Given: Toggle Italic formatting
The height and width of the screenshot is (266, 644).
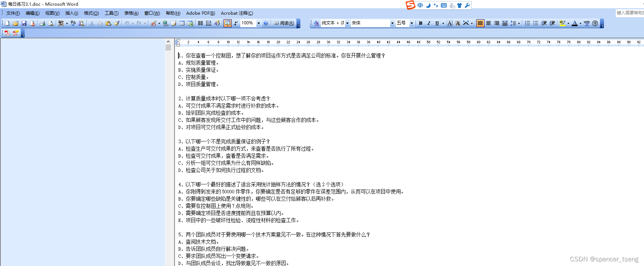Looking at the screenshot, I should (429, 23).
